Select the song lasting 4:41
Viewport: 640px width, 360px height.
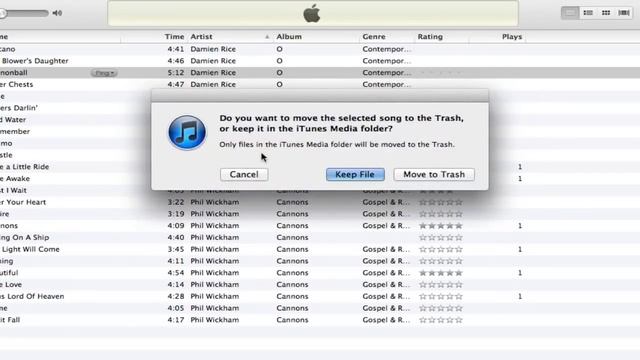(x=320, y=49)
